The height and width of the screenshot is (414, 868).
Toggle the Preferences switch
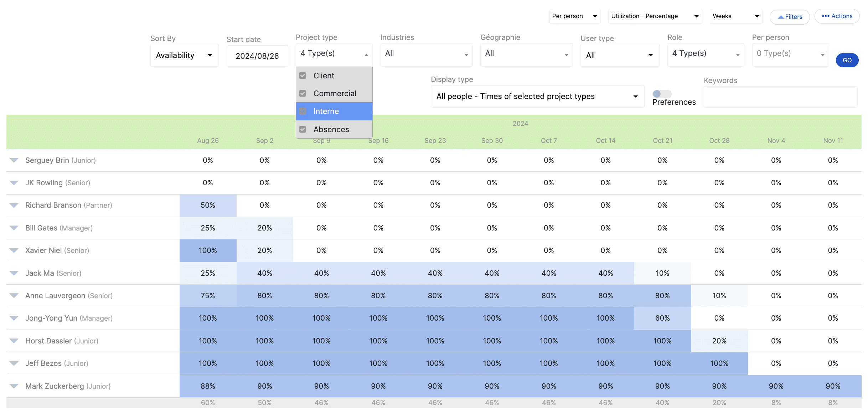click(x=662, y=94)
